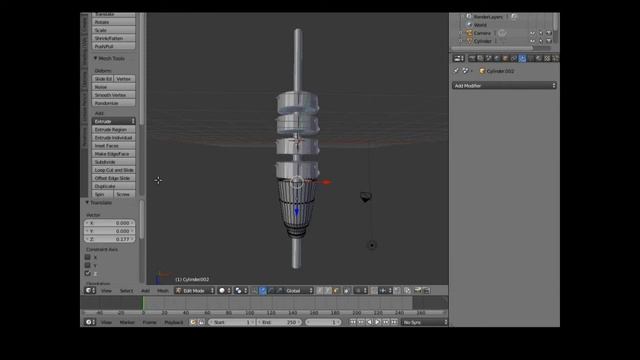
Task: Toggle the translate manipulator icon
Action: click(x=263, y=291)
